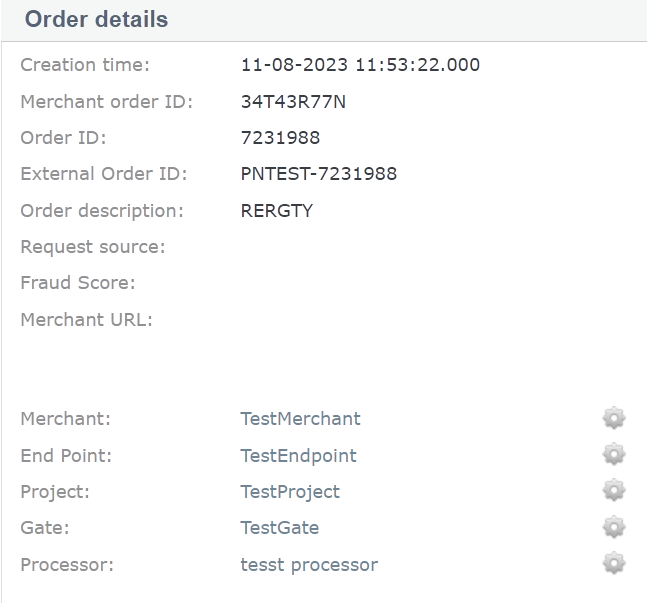Viewport: 647px width, 603px height.
Task: Click the Request source label
Action: click(93, 247)
